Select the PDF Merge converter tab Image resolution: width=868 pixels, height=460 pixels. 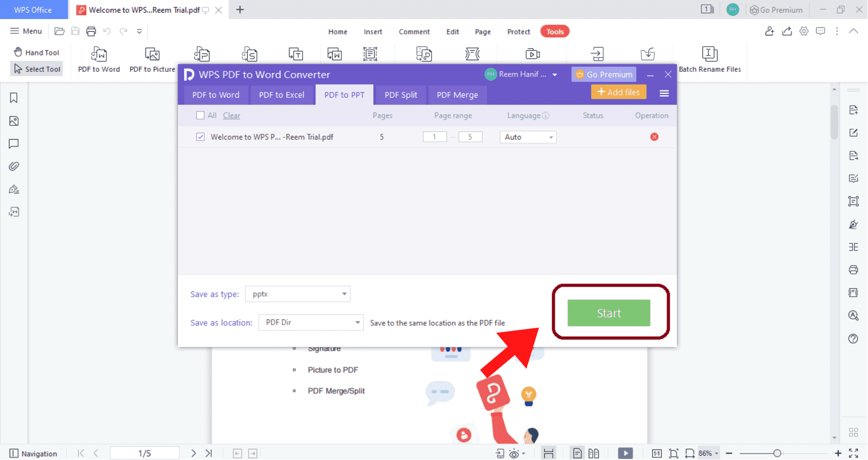click(458, 95)
